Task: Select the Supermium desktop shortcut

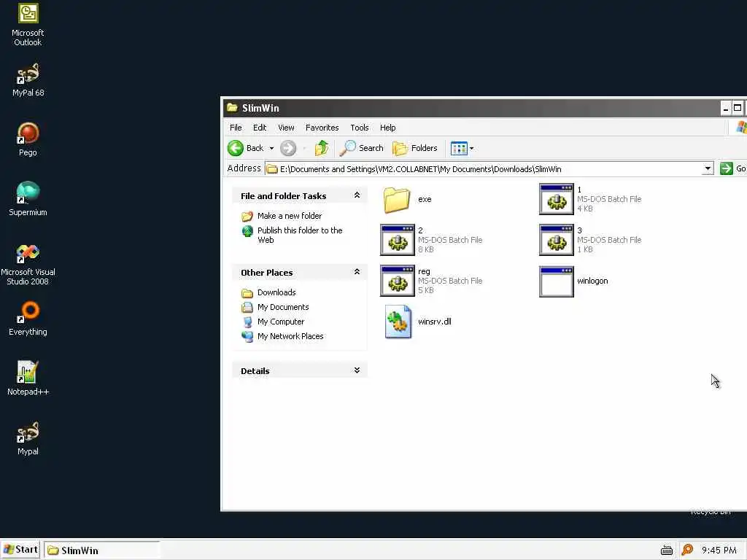Action: click(28, 199)
